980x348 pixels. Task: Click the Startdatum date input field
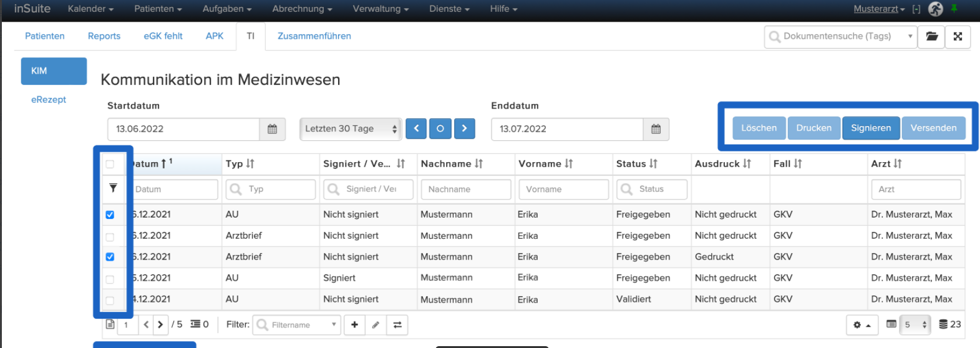pos(183,129)
